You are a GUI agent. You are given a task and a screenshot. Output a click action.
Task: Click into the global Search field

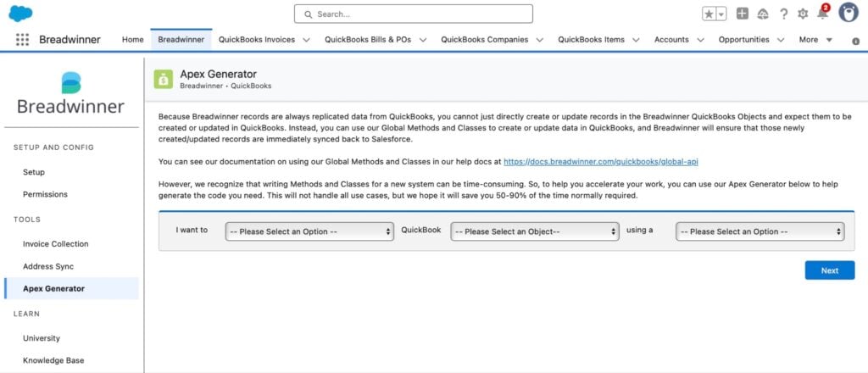414,14
